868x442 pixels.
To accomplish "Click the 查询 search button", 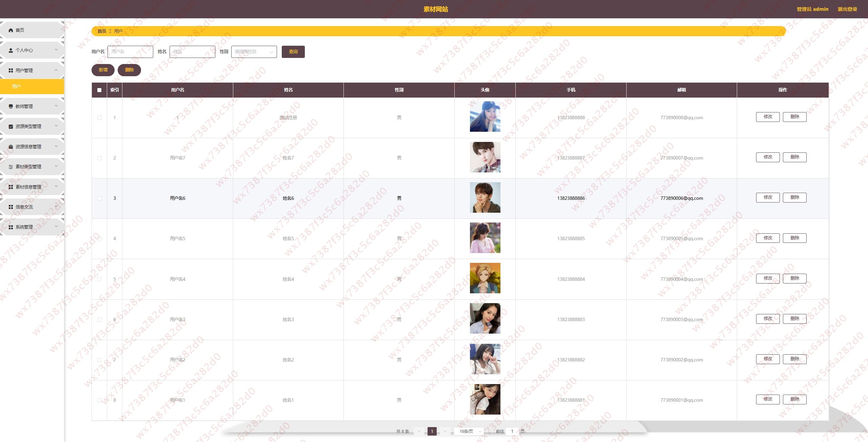I will [x=293, y=52].
